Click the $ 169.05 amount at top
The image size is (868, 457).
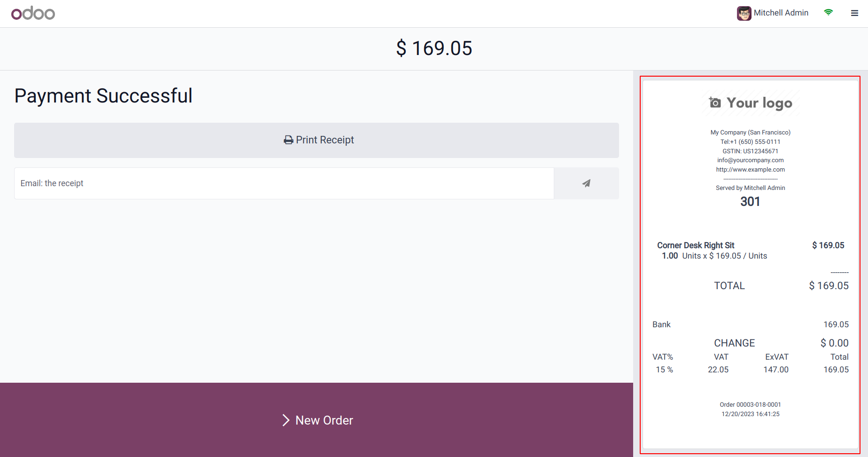pos(434,48)
